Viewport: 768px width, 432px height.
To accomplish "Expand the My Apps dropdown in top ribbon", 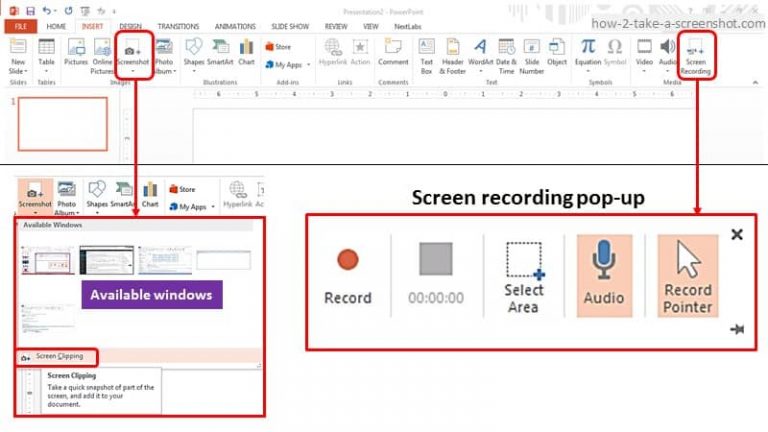I will coord(309,65).
